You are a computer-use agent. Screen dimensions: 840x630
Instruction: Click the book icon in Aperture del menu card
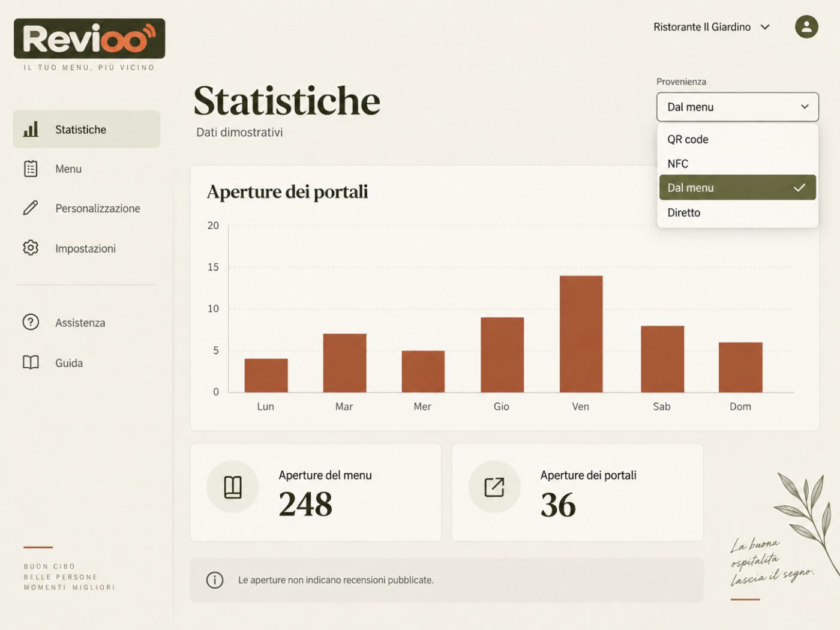pyautogui.click(x=233, y=487)
